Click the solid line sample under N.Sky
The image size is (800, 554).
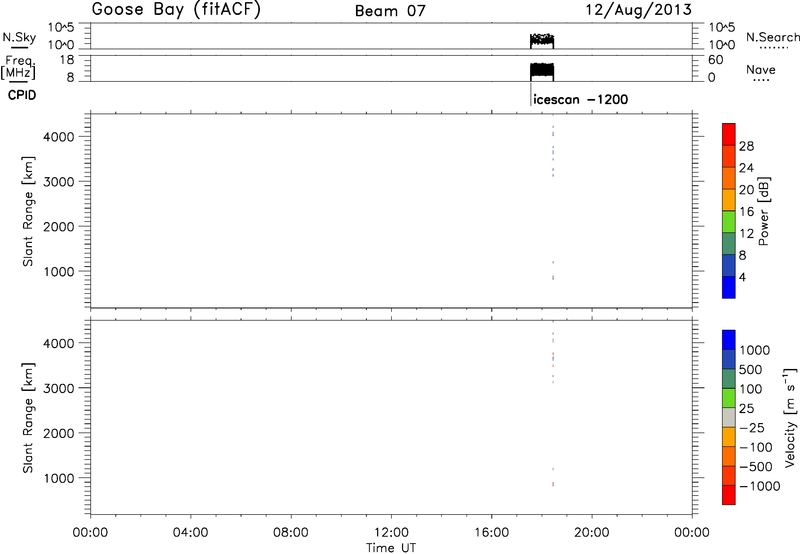point(19,48)
